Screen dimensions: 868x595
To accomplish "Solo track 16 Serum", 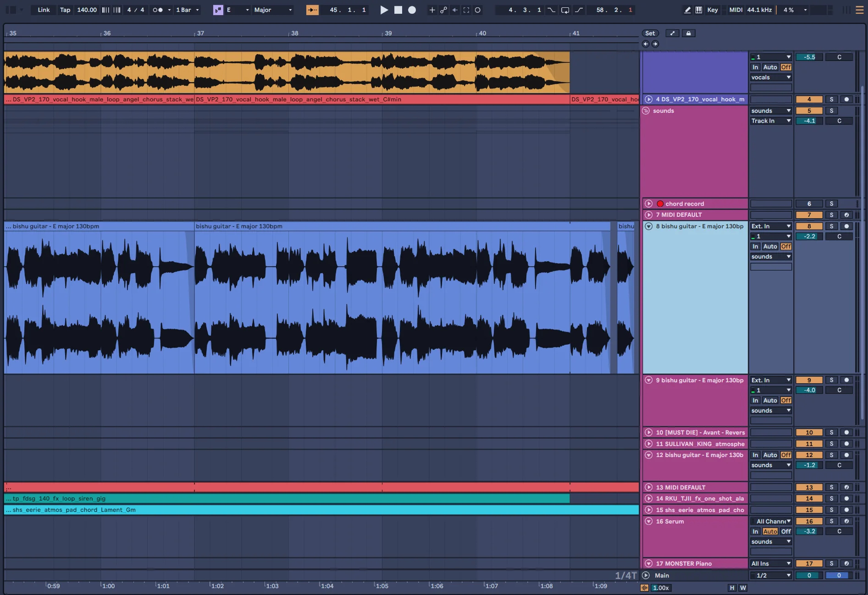I will [x=831, y=521].
